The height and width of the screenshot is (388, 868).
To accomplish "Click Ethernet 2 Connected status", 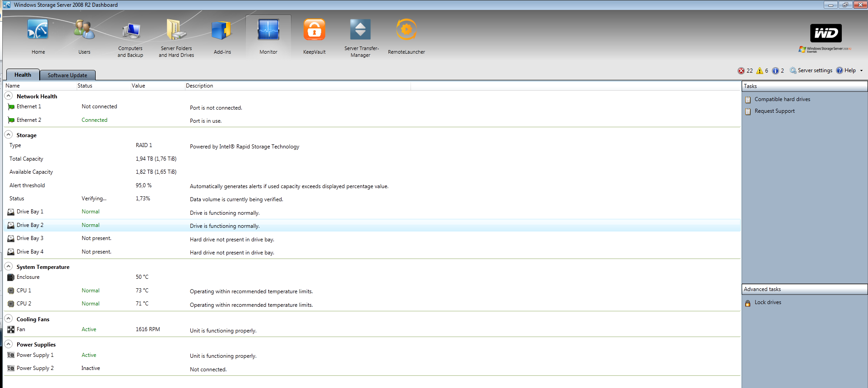I will (94, 120).
